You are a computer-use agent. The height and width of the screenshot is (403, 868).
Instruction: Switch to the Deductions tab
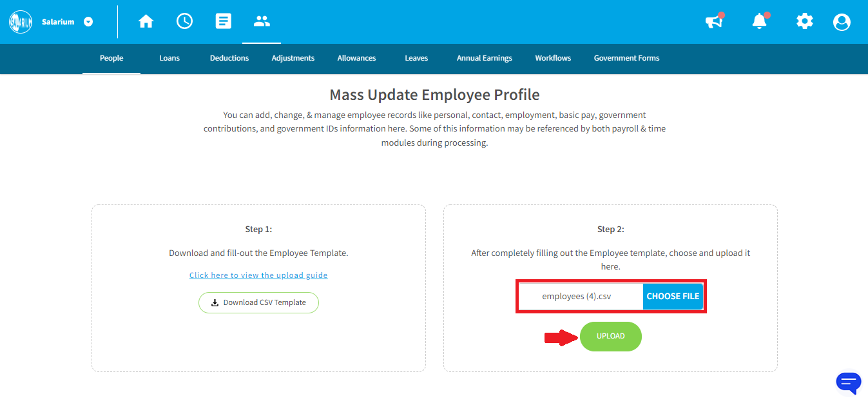(x=229, y=58)
